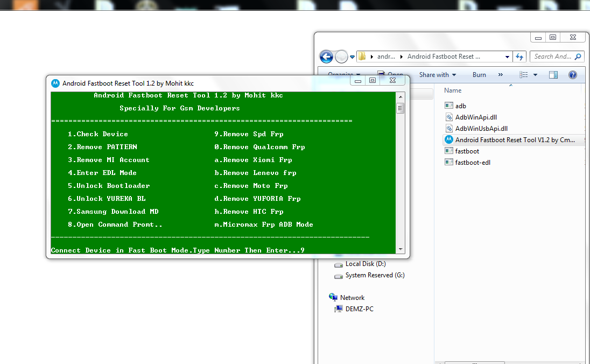Click 'm.Micromax Frp ADB Mode' console text
The image size is (590, 364).
(x=264, y=225)
